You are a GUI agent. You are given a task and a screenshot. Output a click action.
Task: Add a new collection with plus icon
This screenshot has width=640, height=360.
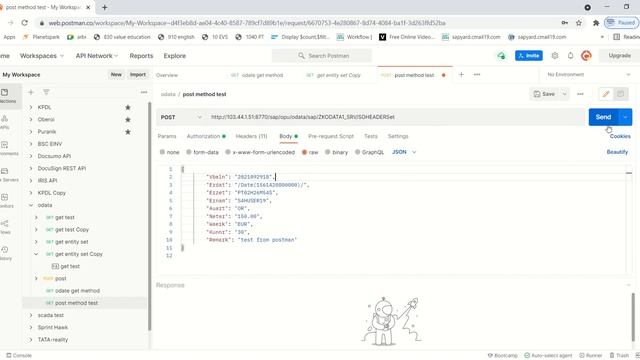tap(31, 92)
